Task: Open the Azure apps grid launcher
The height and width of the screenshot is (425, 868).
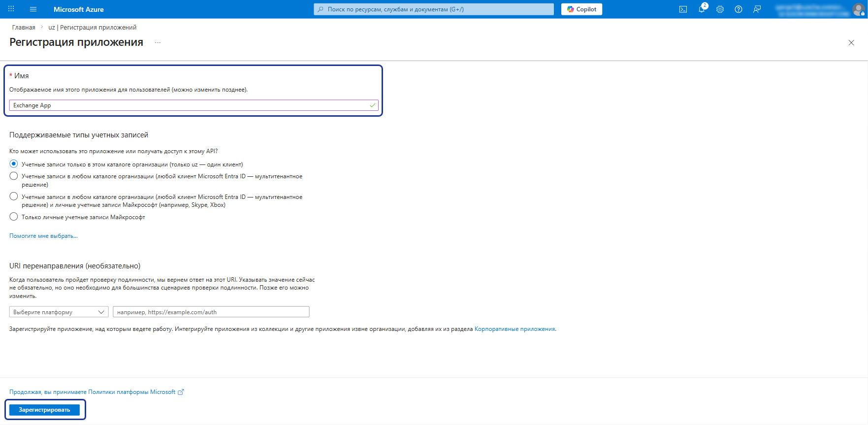Action: [x=11, y=9]
